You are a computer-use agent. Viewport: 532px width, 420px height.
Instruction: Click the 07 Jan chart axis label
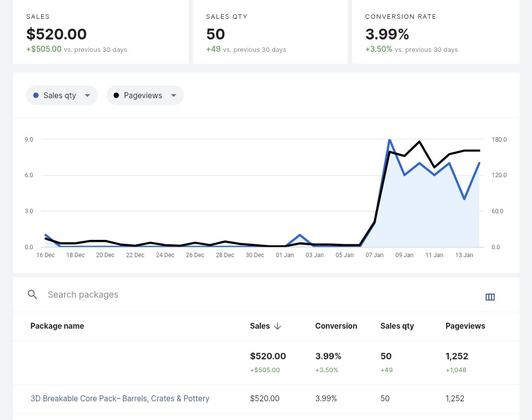374,255
